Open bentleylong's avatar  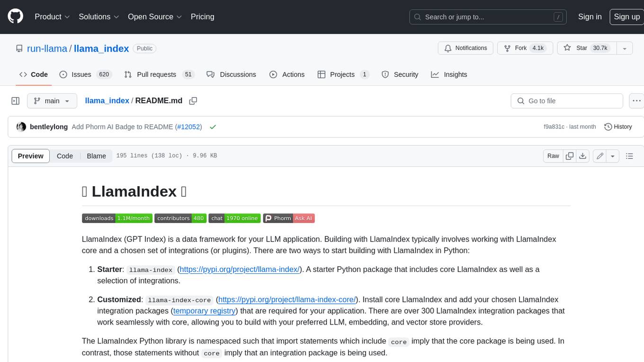click(x=21, y=127)
